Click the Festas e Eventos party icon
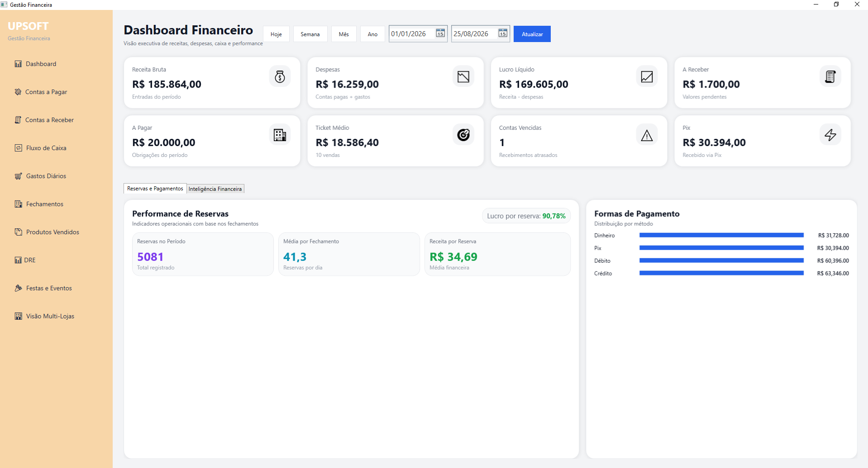 [19, 288]
